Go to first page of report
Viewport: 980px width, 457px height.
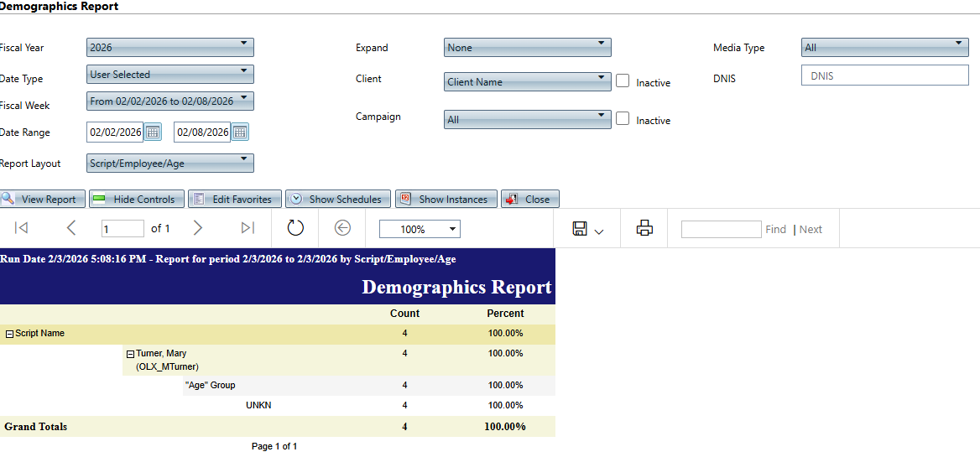(x=22, y=228)
